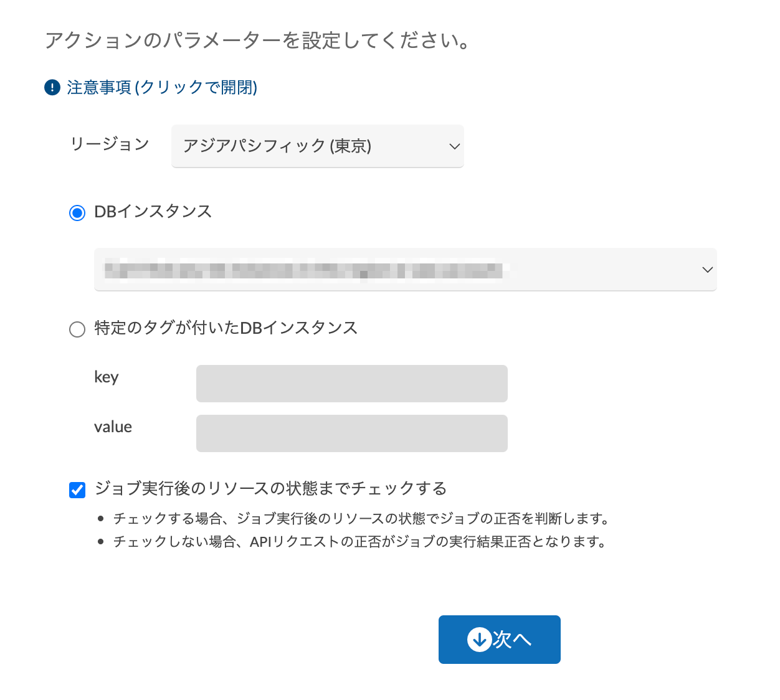Click the chevron arrow of the リージョン dropdown
The height and width of the screenshot is (700, 780).
(x=454, y=146)
